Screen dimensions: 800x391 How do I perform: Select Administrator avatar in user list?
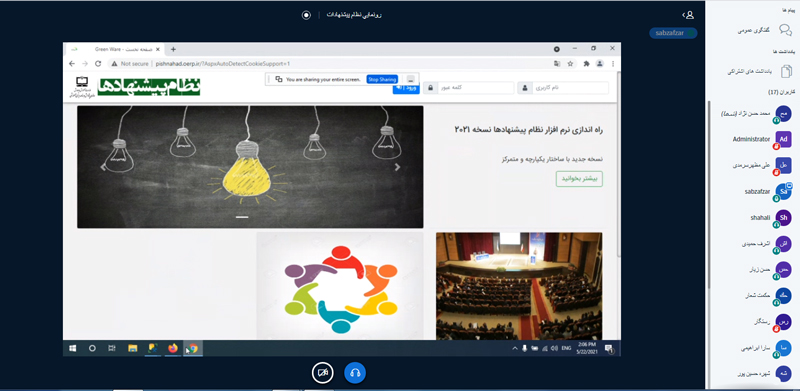(x=783, y=139)
